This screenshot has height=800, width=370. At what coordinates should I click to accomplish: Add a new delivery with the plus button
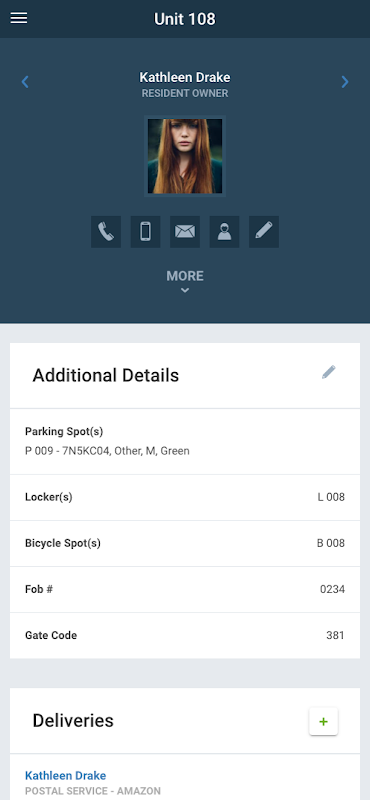pos(324,721)
